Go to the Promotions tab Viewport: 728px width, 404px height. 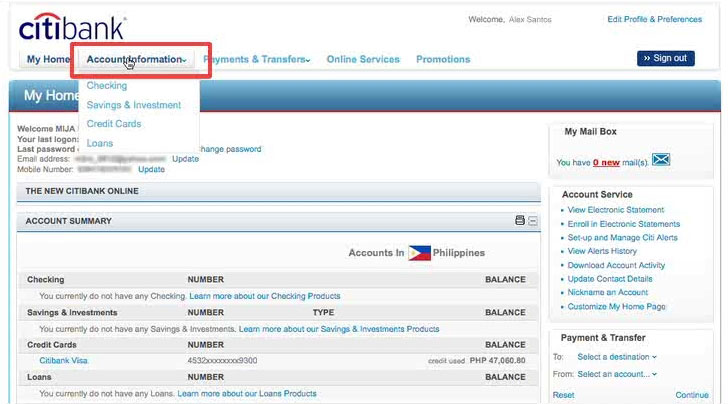click(x=443, y=59)
